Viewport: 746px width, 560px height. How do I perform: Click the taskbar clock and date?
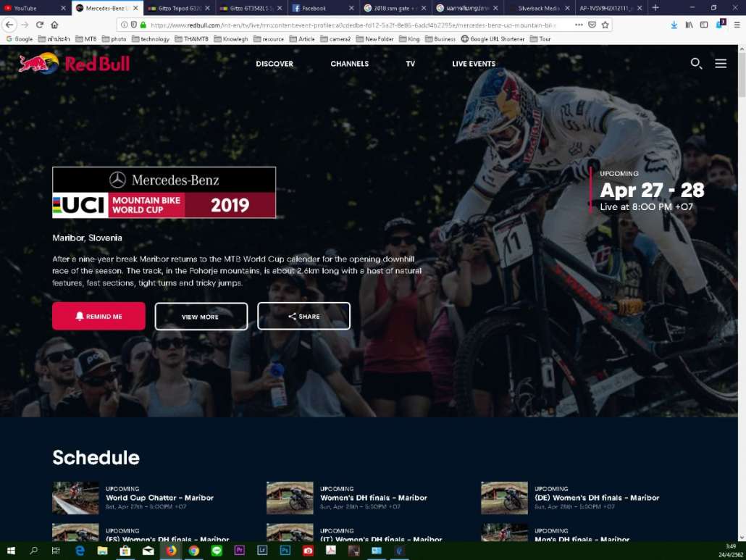click(730, 551)
